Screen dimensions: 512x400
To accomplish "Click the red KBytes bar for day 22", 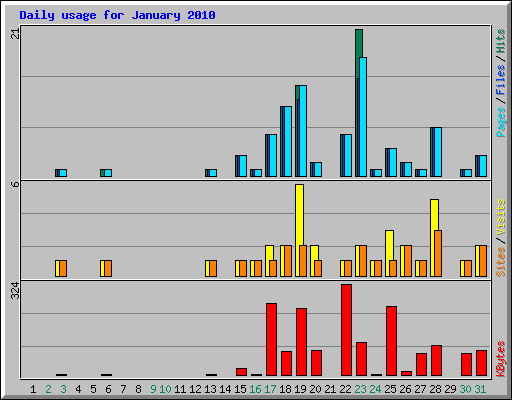I will click(346, 330).
